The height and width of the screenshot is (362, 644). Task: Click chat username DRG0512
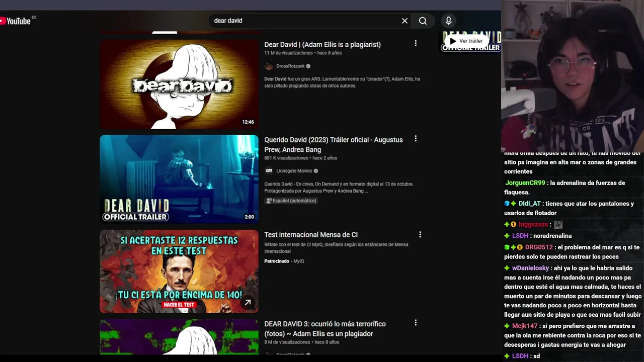tap(539, 247)
